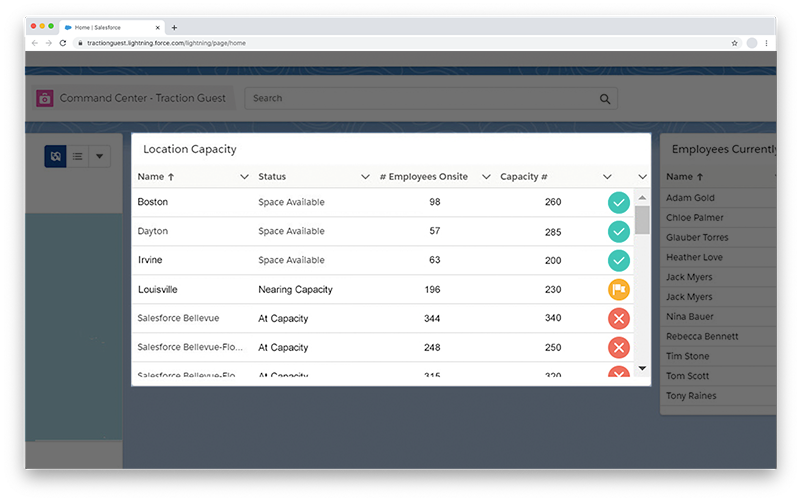
Task: Click the table scrollbar up arrow
Action: [642, 197]
